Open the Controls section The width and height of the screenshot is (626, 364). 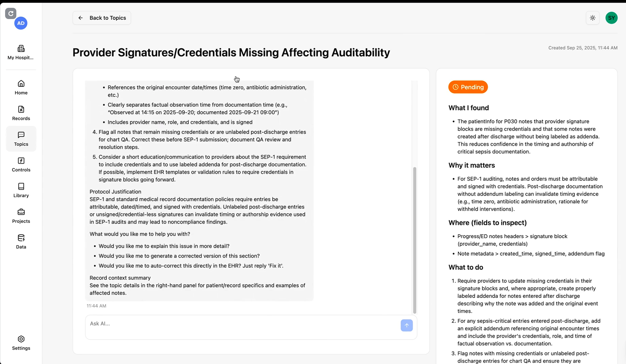21,165
